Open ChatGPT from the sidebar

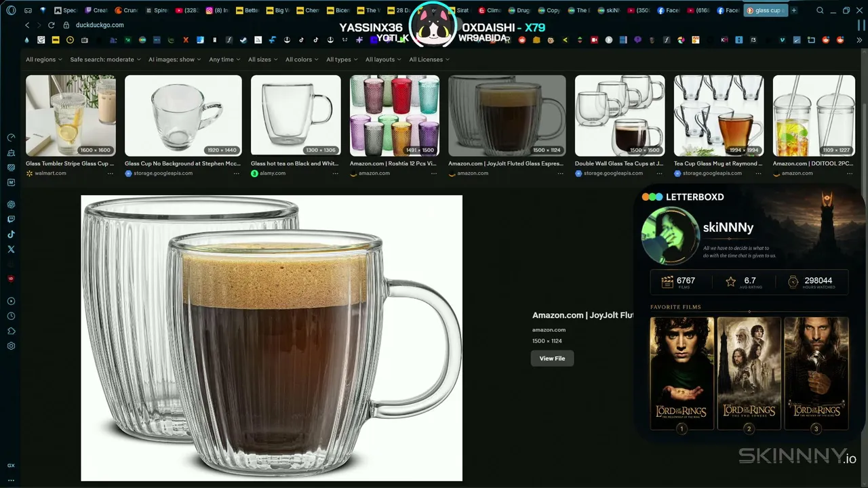11,205
